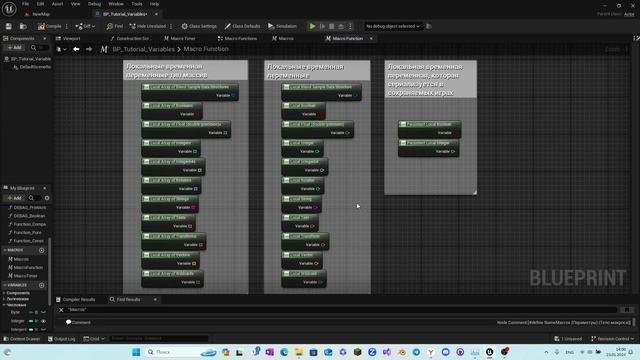Navigate back with the left arrow
The height and width of the screenshot is (360, 640).
click(76, 49)
